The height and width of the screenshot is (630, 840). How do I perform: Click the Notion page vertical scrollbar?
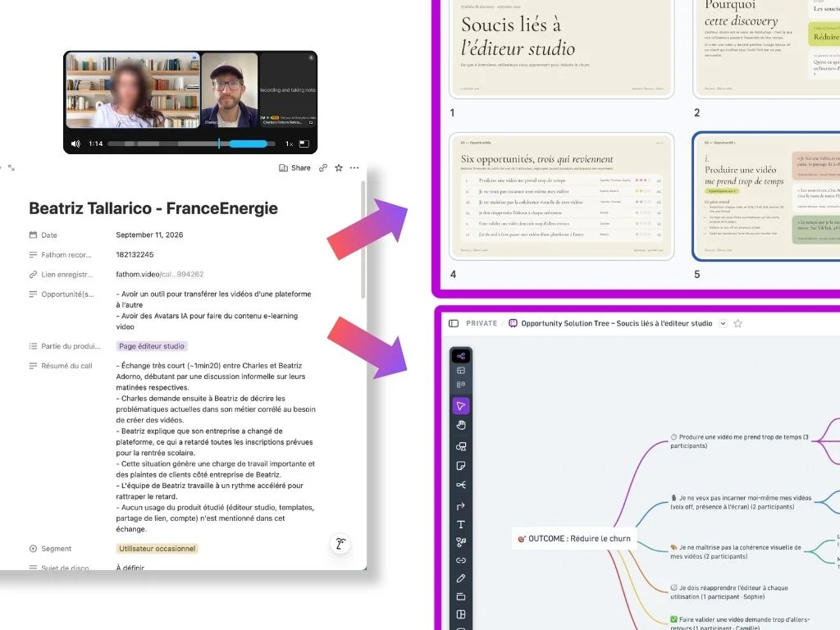(x=363, y=240)
